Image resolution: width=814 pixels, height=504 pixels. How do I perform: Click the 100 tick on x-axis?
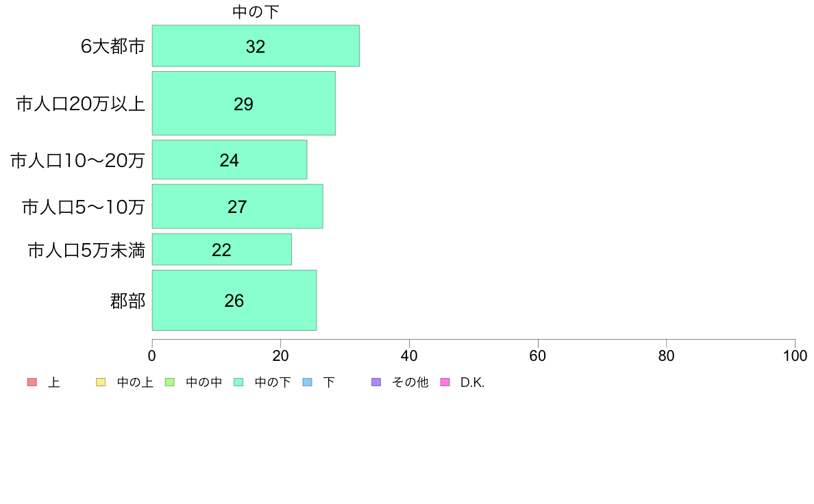pos(795,355)
